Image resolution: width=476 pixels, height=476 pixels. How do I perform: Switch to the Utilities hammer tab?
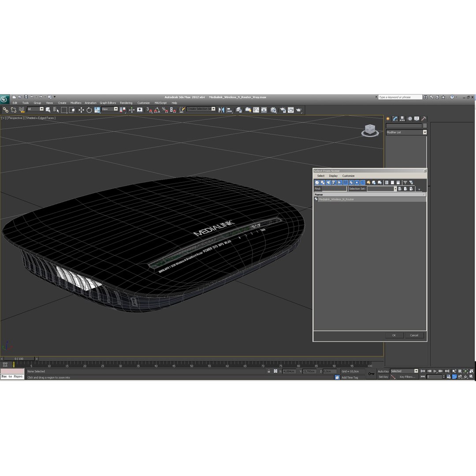(424, 119)
